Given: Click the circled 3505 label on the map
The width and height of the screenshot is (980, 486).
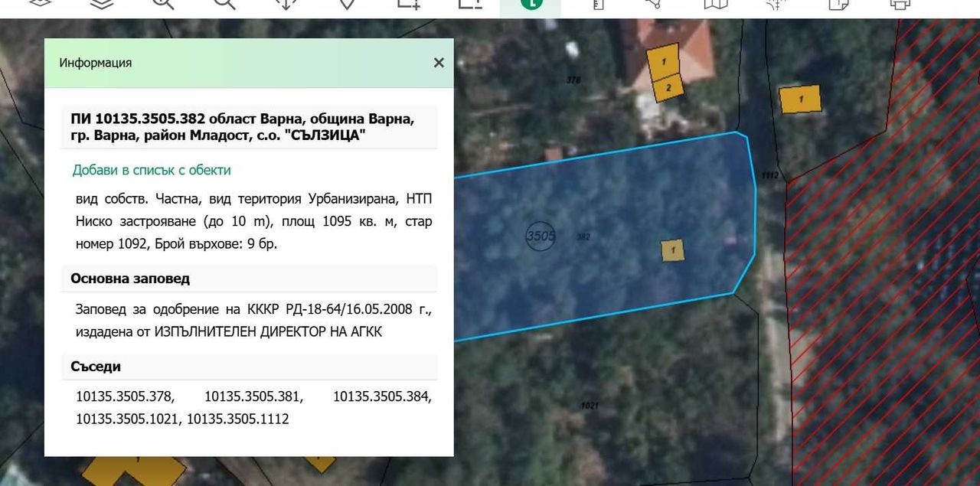Looking at the screenshot, I should 541,236.
